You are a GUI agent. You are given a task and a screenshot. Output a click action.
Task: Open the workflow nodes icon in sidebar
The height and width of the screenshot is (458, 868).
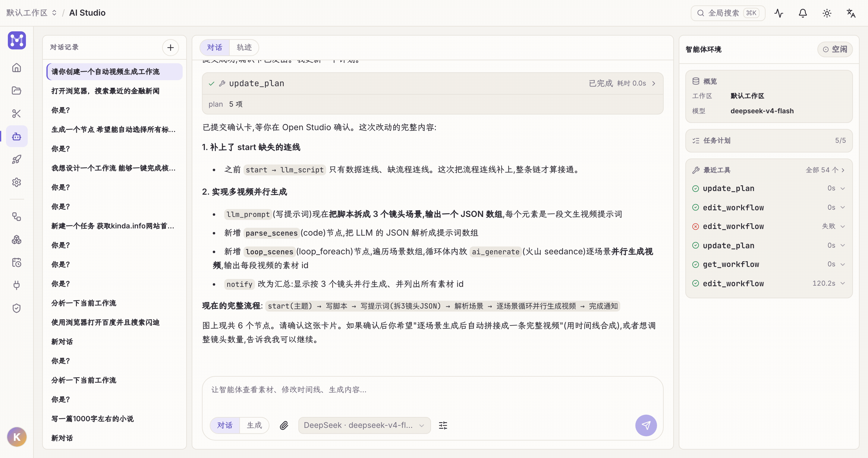click(17, 217)
